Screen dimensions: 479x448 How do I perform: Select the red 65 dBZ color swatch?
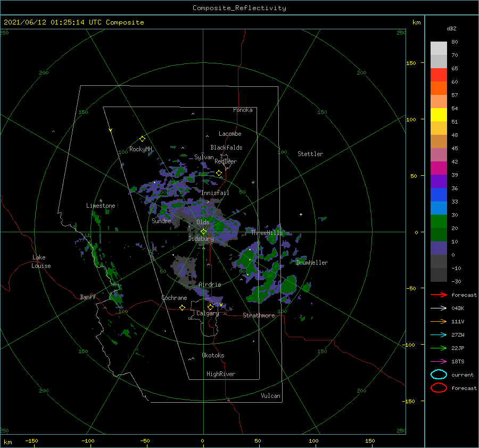[x=439, y=75]
